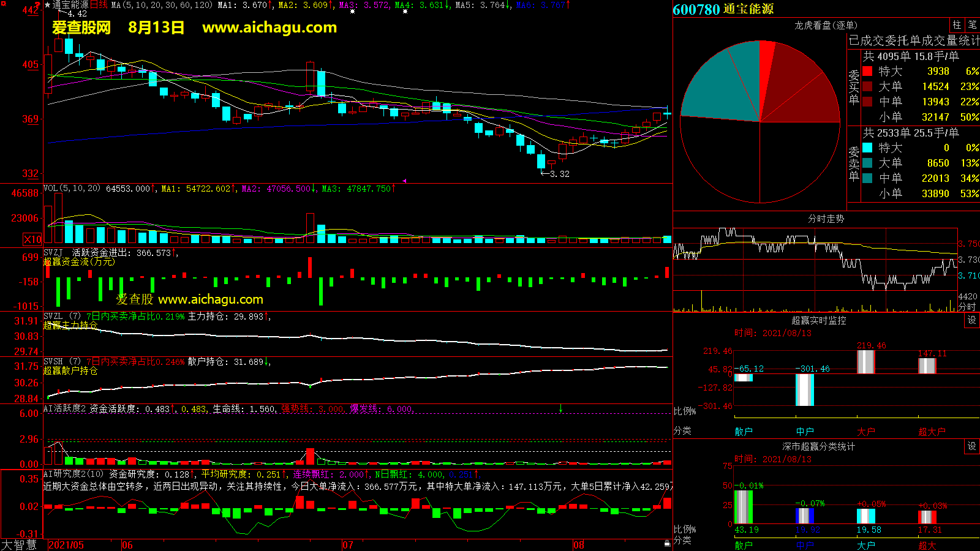Click the 超大户 bar in 超赢实时监控
Viewport: 980px width, 551px height.
tap(927, 365)
